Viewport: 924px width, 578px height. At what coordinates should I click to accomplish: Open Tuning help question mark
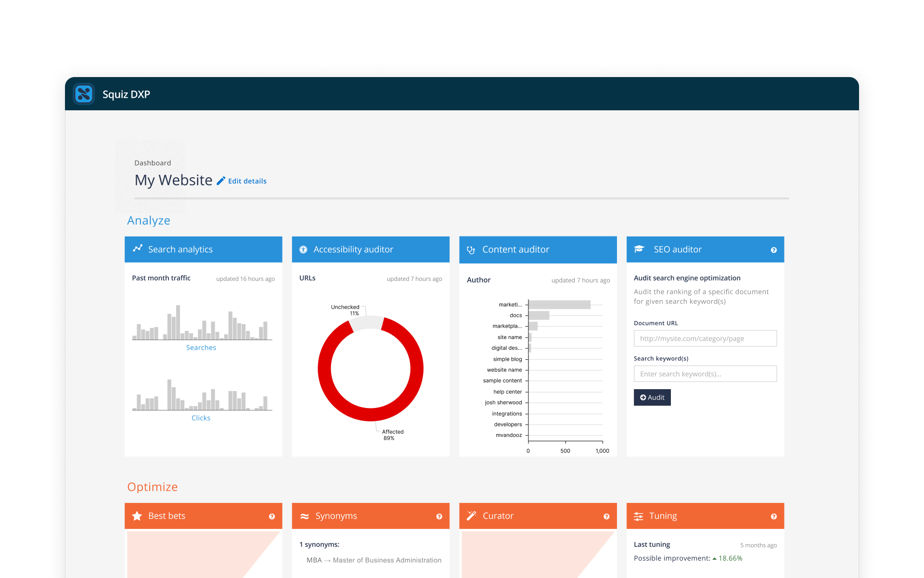774,516
